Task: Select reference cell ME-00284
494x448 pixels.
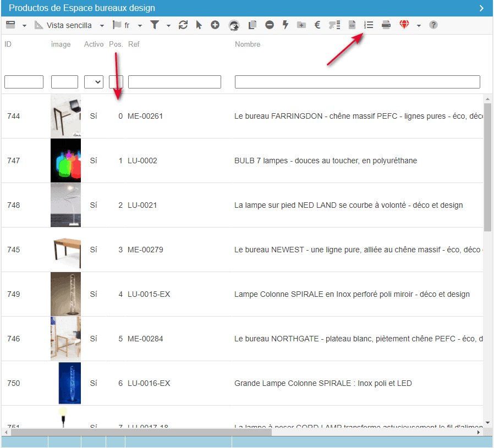Action: 145,339
